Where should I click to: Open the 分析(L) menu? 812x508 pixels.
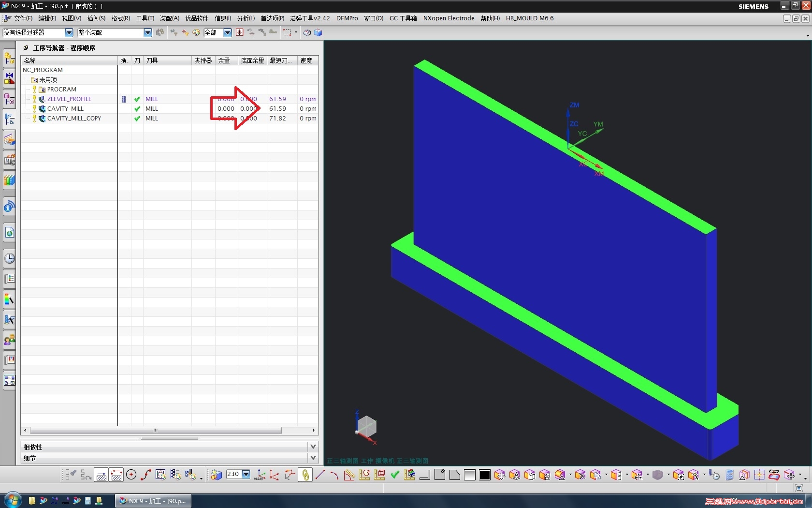pos(246,18)
